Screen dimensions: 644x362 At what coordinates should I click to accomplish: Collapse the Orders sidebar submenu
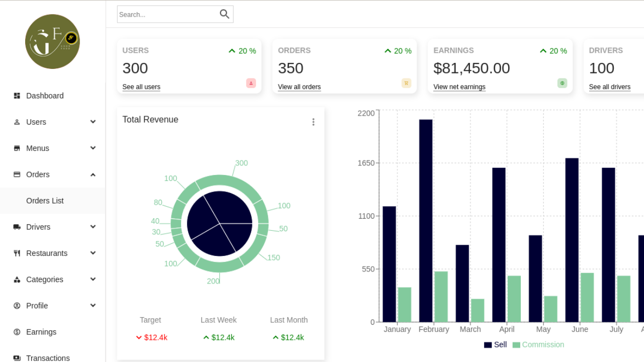(93, 174)
